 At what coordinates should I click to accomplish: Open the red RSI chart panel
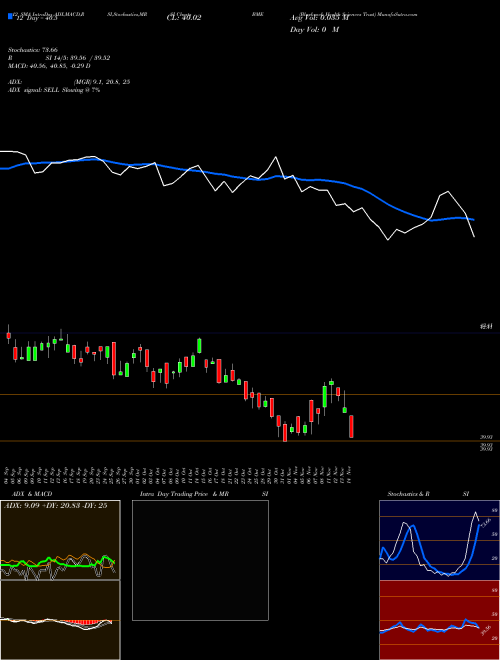tap(439, 620)
